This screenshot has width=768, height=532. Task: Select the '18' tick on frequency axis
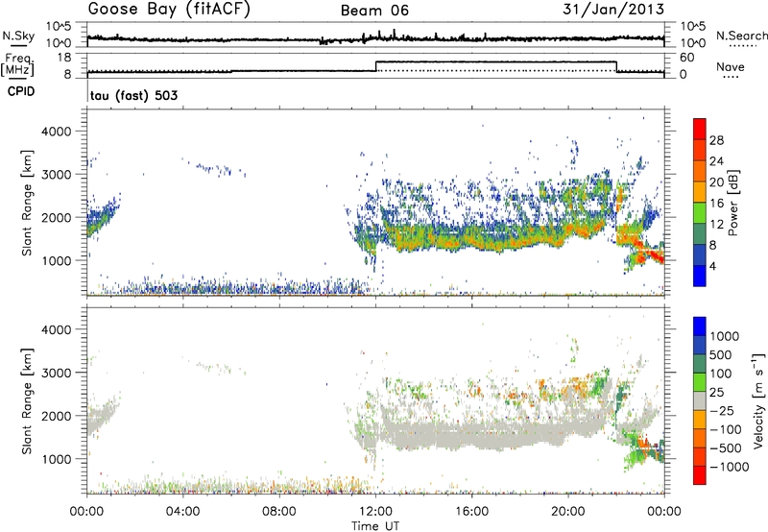pyautogui.click(x=63, y=58)
